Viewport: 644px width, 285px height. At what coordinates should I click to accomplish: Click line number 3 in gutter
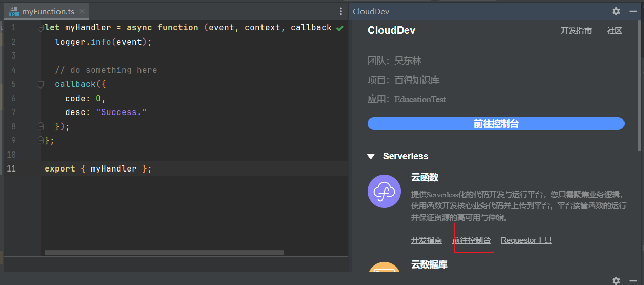point(13,56)
